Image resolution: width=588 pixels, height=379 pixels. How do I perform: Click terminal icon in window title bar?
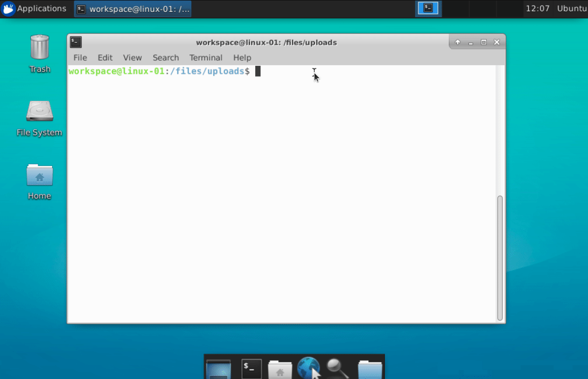click(76, 42)
